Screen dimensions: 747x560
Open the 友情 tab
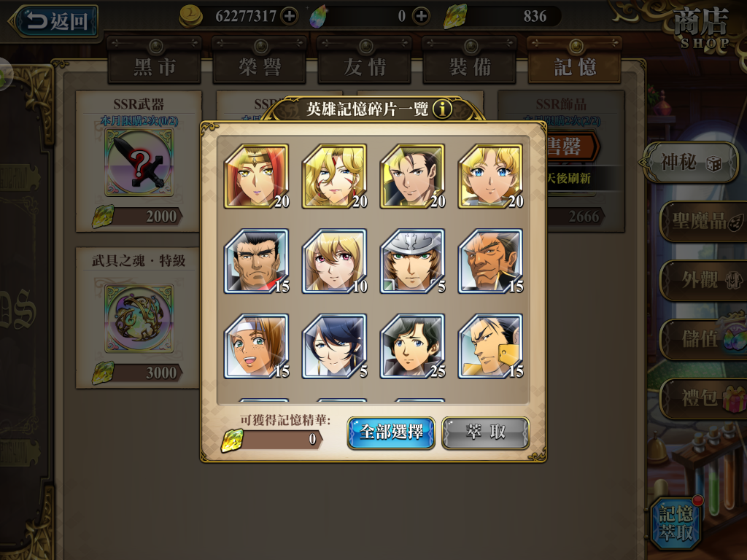[x=365, y=66]
